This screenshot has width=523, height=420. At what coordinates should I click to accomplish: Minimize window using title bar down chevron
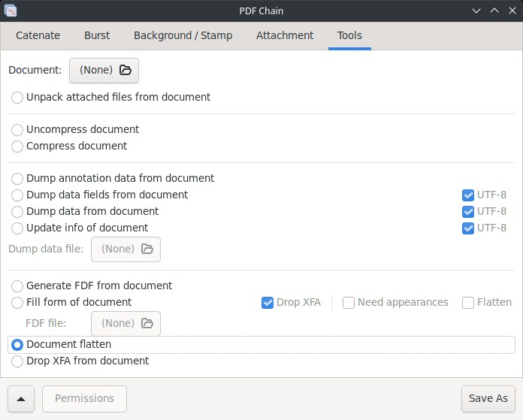[476, 11]
